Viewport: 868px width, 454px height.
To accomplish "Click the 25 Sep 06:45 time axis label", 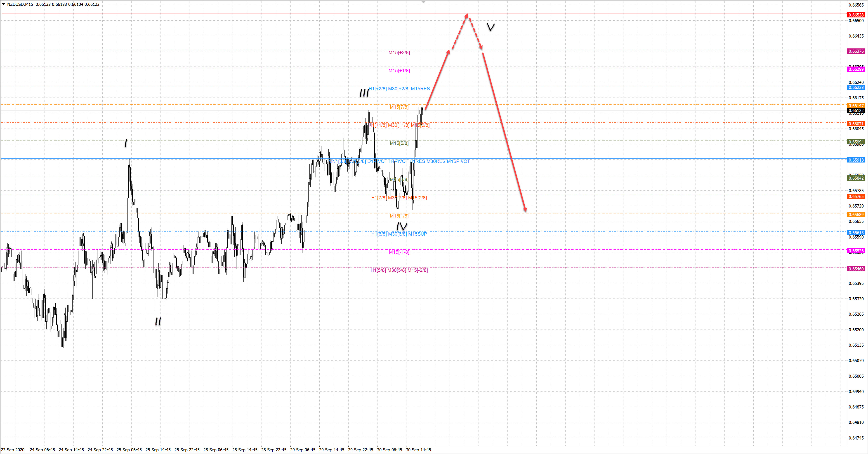I will click(129, 450).
